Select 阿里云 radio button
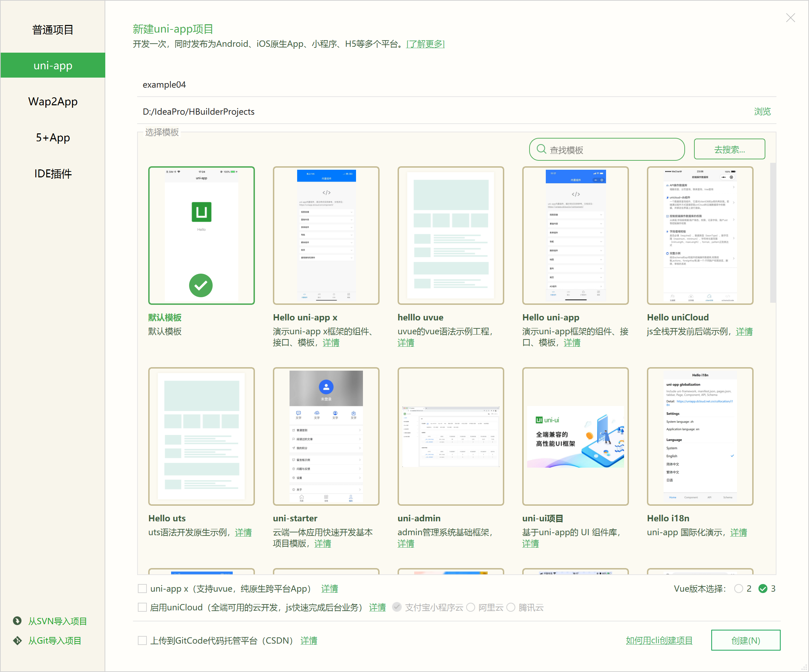The width and height of the screenshot is (809, 672). (470, 607)
